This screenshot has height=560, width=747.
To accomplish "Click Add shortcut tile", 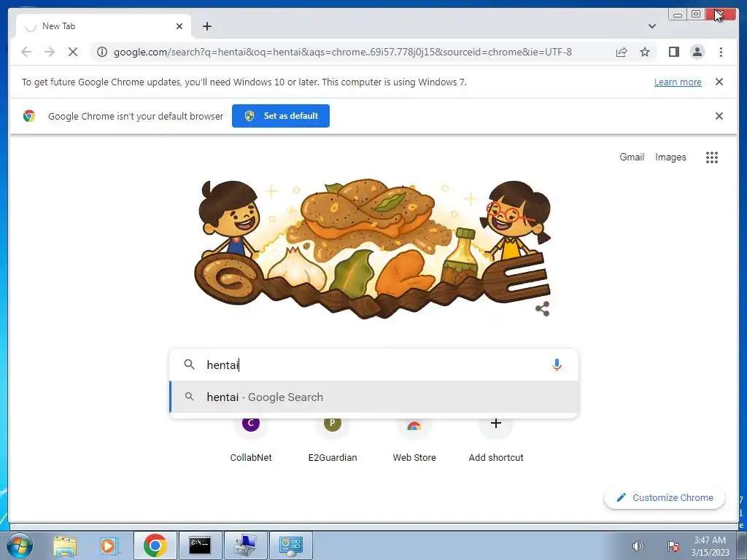I will click(496, 440).
